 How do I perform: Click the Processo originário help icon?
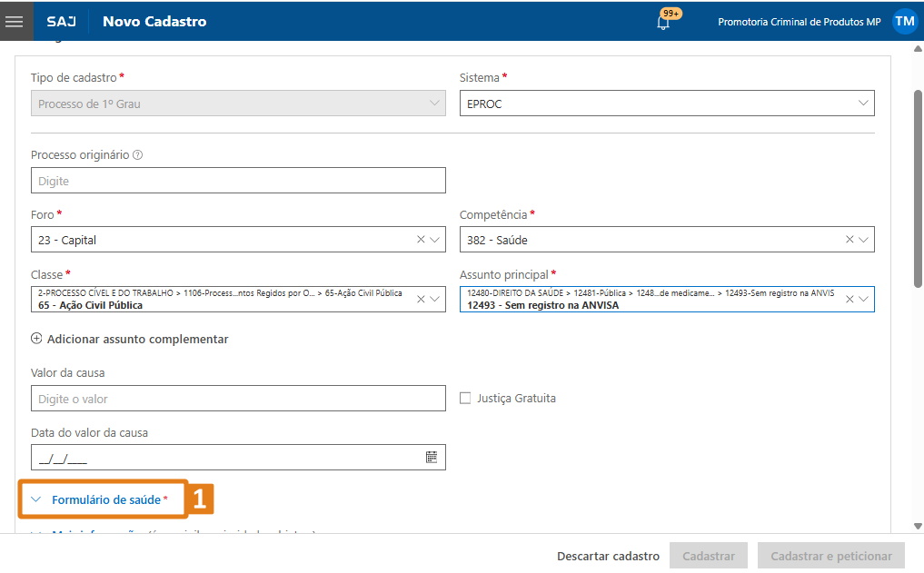137,155
